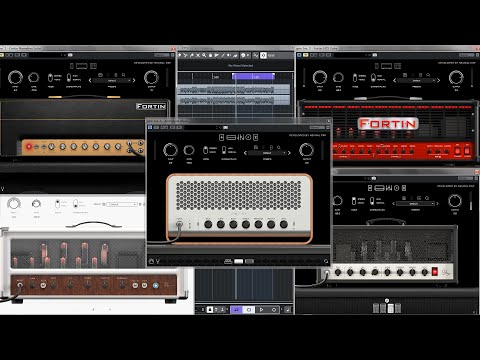Select the X mute tool in Cubase toolbar

[198, 55]
